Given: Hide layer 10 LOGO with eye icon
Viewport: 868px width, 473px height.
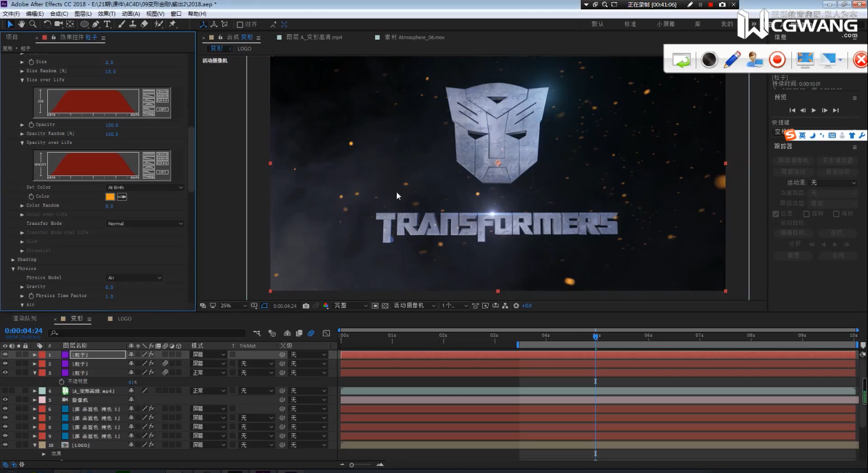Looking at the screenshot, I should point(5,445).
